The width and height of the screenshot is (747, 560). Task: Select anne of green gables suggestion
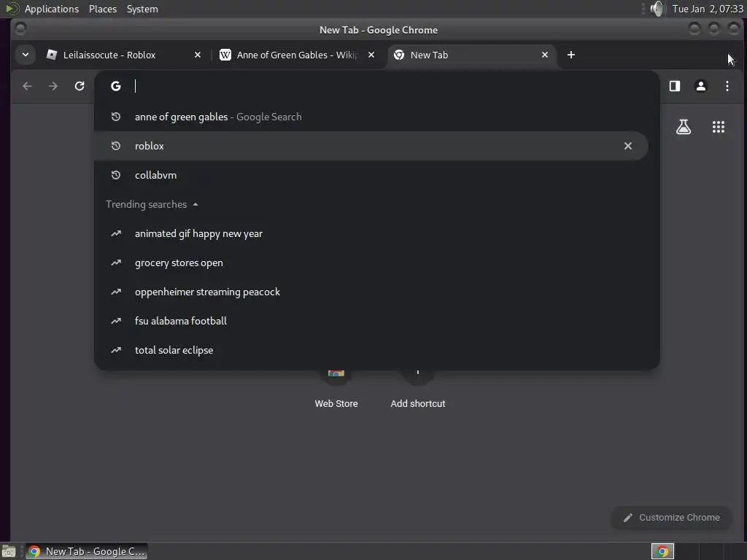(371, 117)
